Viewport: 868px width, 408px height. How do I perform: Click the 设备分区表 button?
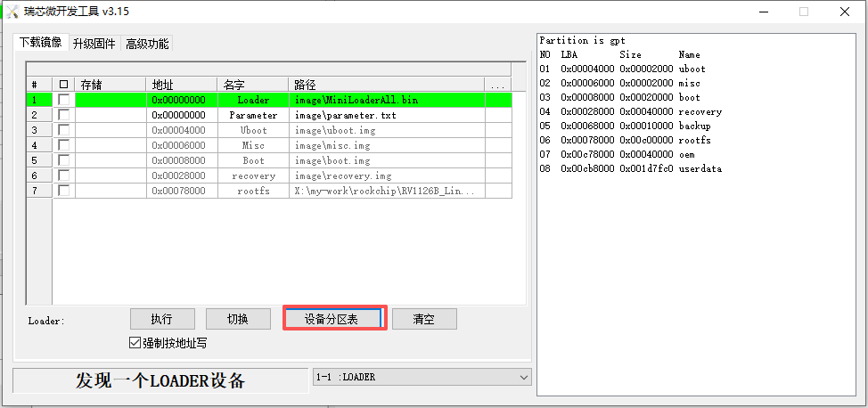[334, 319]
